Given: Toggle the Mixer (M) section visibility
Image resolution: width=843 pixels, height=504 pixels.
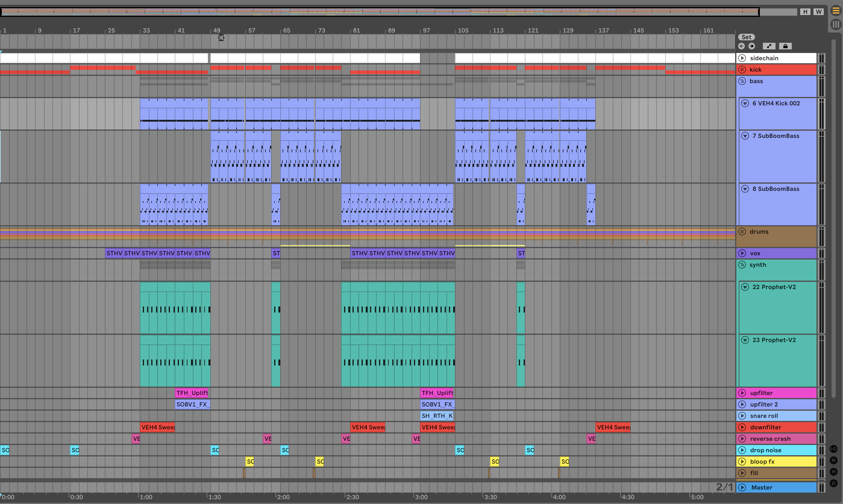Looking at the screenshot, I should click(x=833, y=472).
